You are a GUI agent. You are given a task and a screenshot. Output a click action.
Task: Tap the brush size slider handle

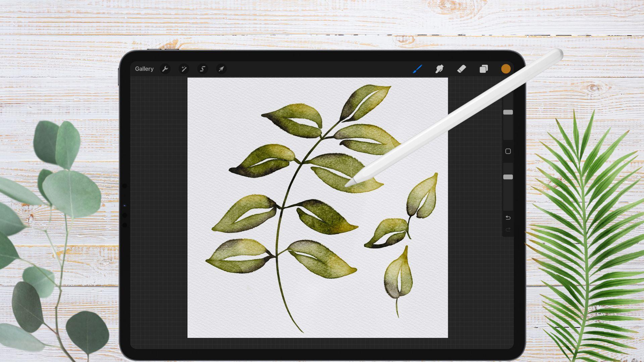click(x=507, y=112)
